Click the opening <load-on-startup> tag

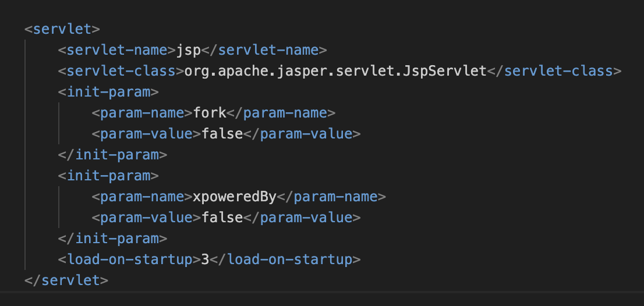129,259
